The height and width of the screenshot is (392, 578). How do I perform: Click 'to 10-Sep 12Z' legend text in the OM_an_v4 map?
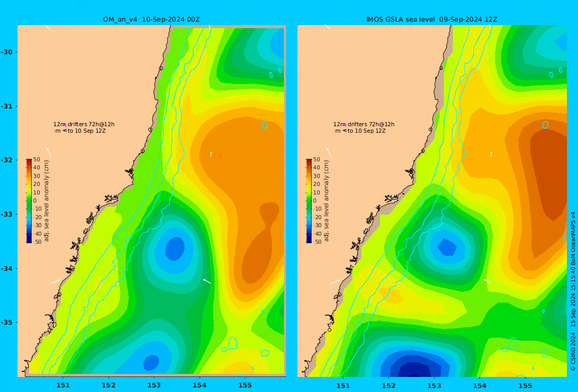pyautogui.click(x=86, y=131)
